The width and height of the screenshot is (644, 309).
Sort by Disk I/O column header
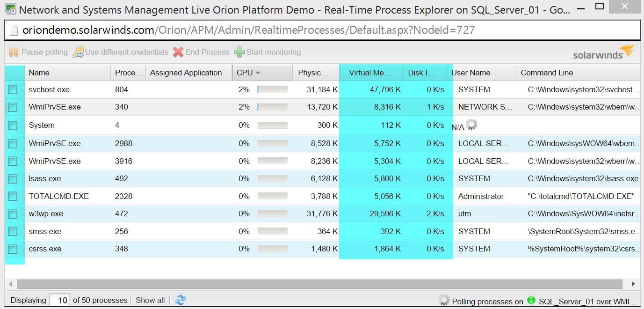pyautogui.click(x=425, y=73)
